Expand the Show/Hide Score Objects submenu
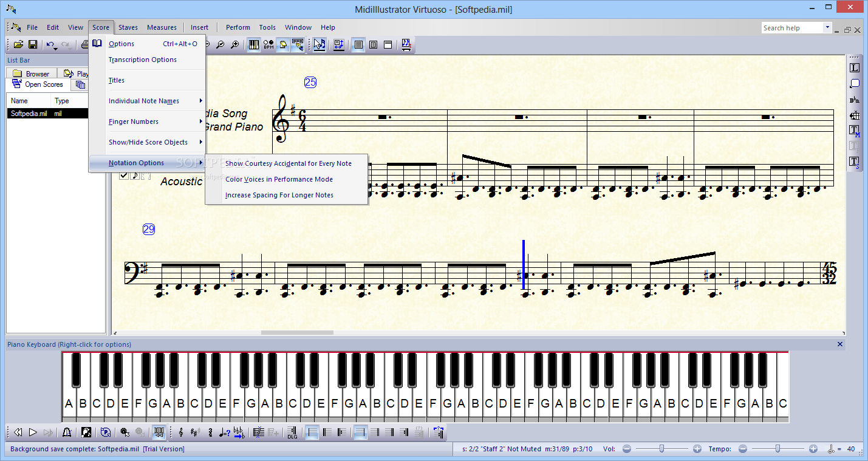This screenshot has height=461, width=868. pyautogui.click(x=148, y=142)
